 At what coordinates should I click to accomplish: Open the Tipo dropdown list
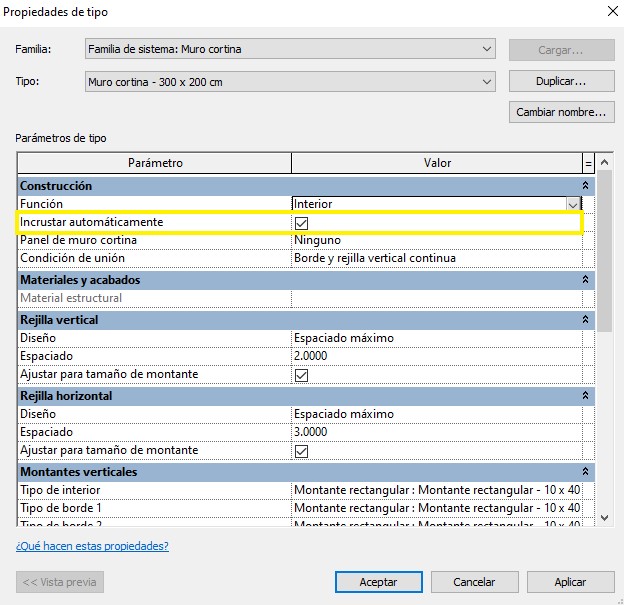click(486, 81)
